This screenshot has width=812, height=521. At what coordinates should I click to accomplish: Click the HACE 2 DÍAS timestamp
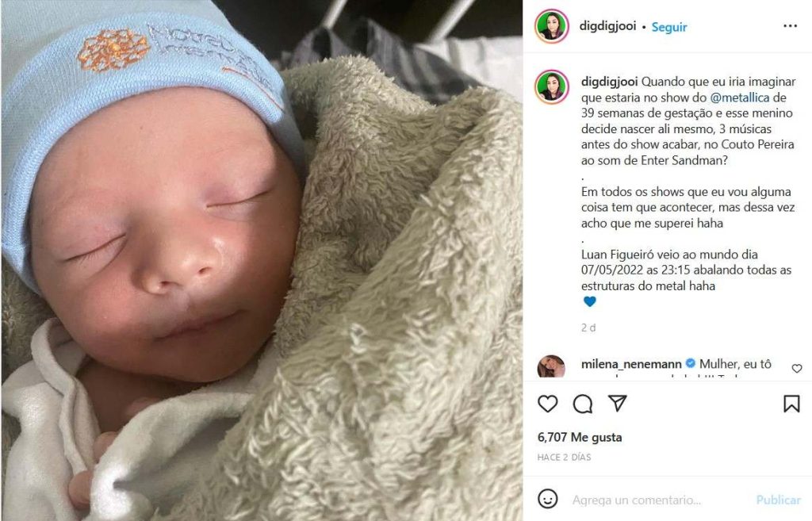click(564, 458)
